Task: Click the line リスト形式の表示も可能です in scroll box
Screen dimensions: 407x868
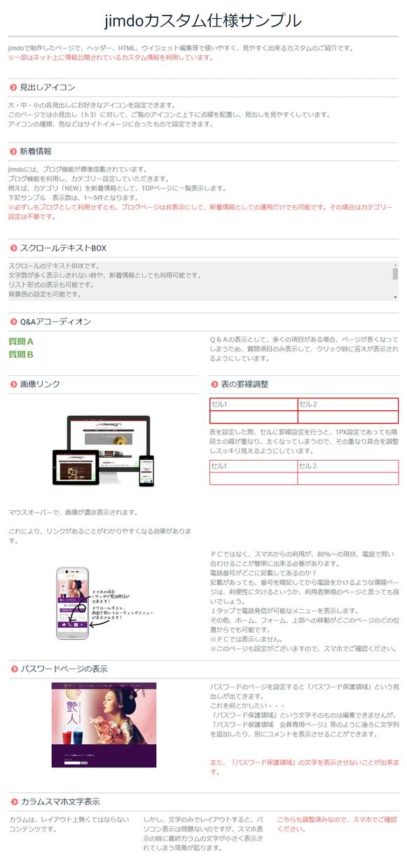Action: (51, 285)
